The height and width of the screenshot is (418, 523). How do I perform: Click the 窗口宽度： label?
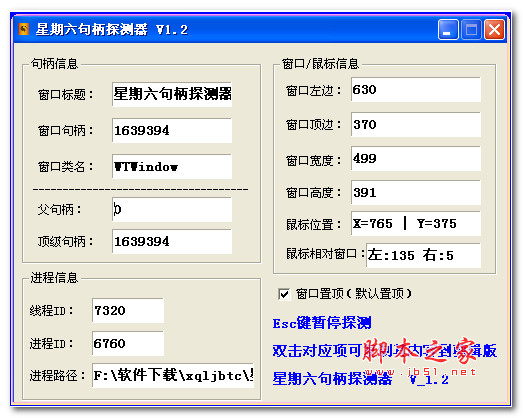click(314, 161)
